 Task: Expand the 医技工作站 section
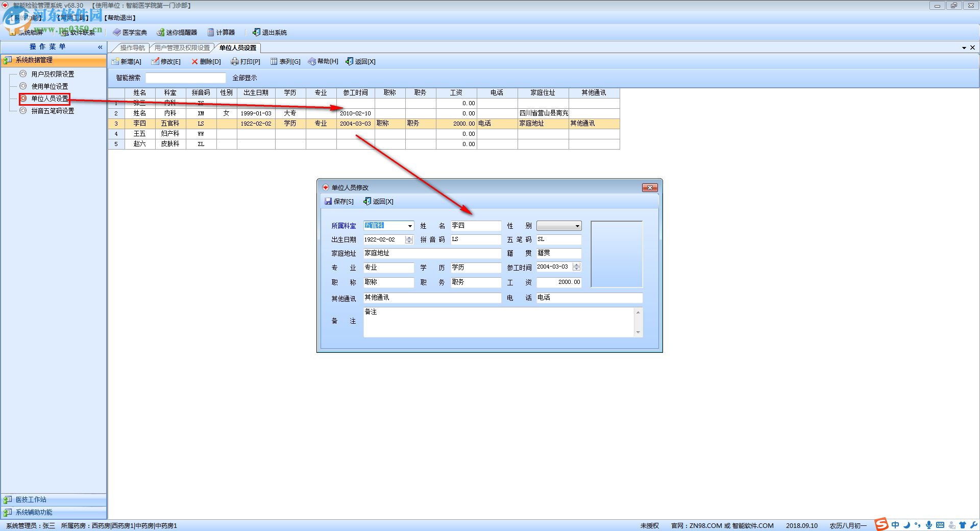[54, 499]
